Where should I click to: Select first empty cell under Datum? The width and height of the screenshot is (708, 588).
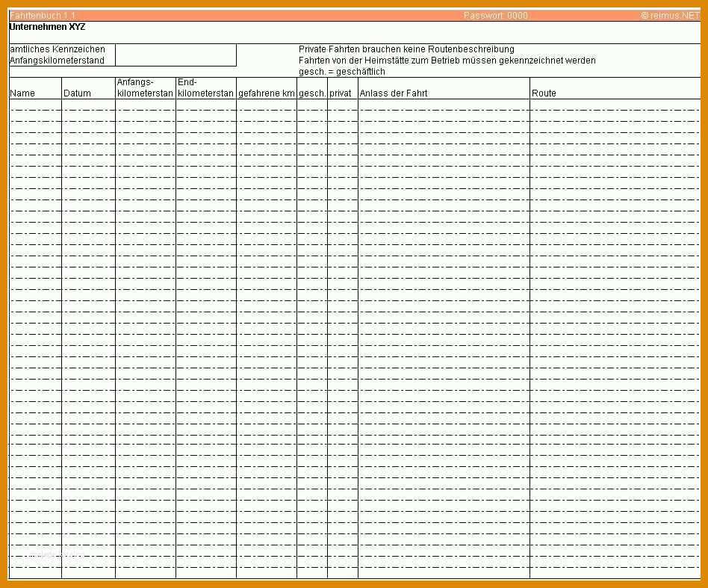[88, 105]
